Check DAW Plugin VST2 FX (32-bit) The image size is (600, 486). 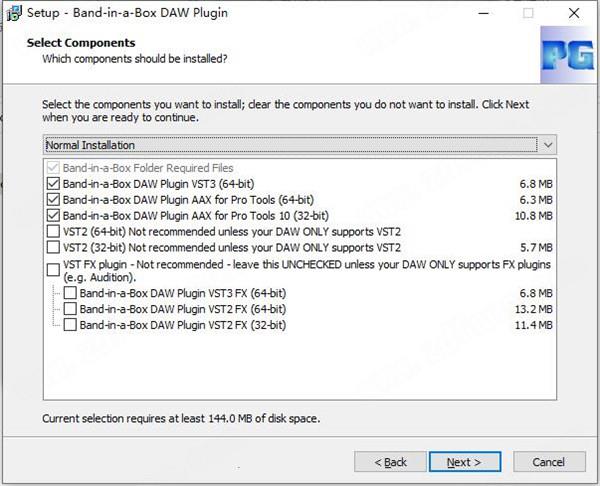(x=70, y=325)
